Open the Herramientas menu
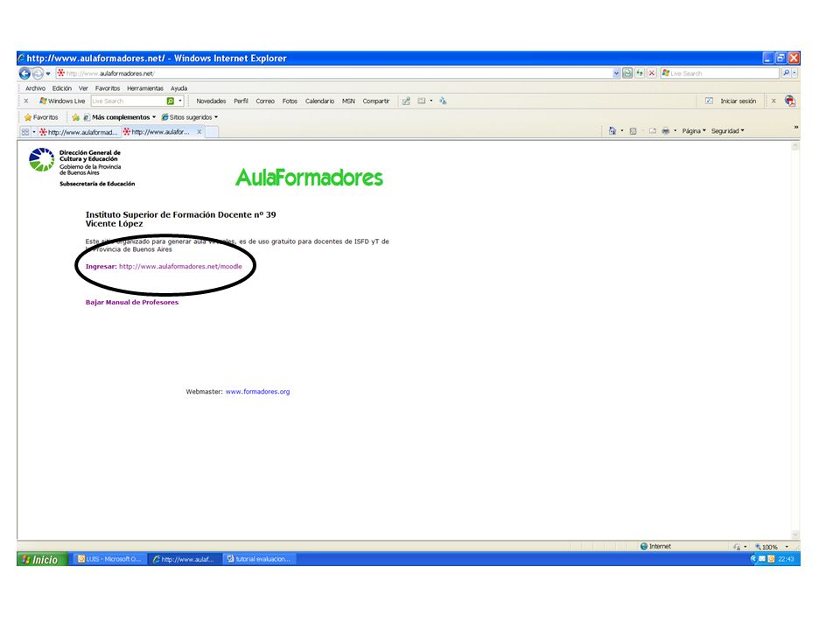 pyautogui.click(x=144, y=88)
